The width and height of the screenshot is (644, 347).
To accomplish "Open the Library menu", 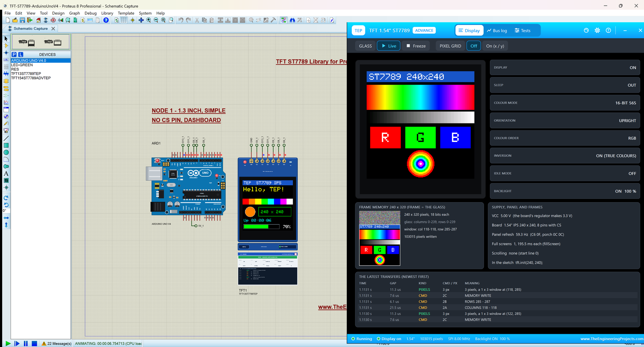I will click(x=107, y=13).
